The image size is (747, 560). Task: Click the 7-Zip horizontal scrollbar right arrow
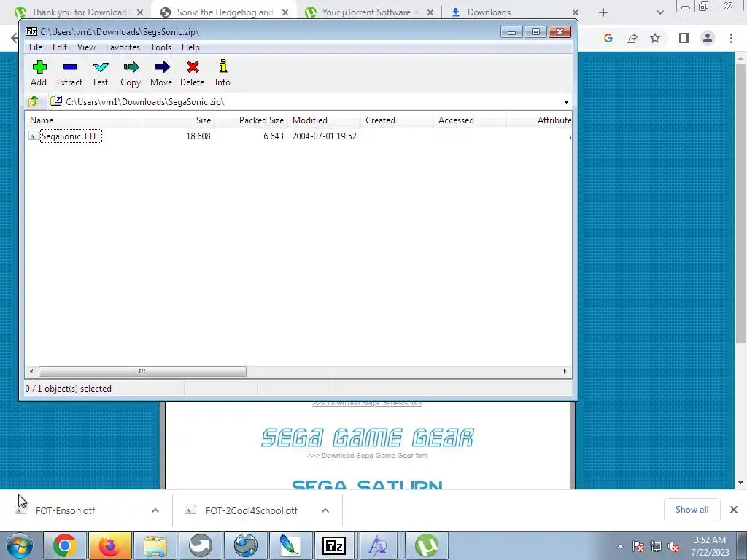[565, 371]
